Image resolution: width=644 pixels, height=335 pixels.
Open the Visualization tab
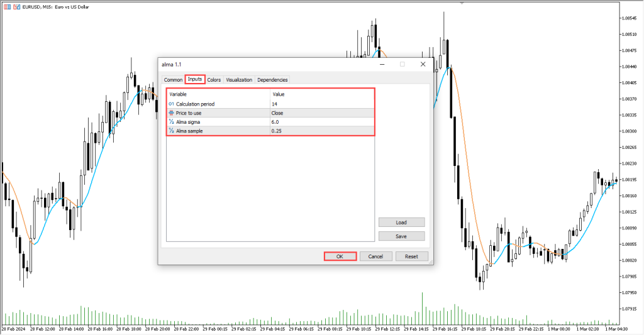[239, 80]
